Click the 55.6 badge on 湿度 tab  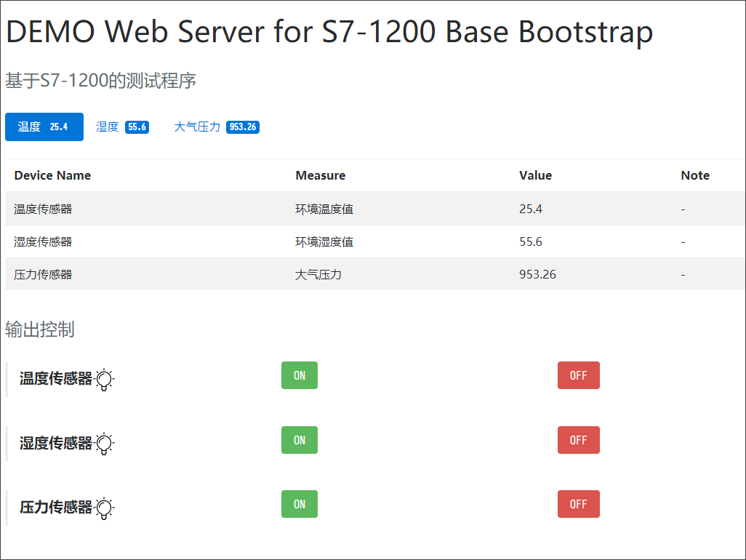[x=137, y=127]
